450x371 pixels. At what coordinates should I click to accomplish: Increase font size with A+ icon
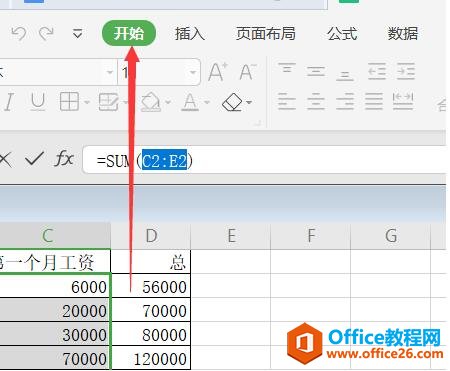[x=218, y=72]
